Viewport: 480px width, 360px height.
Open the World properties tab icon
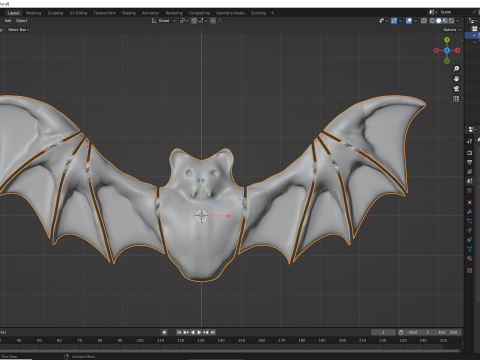coord(470,191)
